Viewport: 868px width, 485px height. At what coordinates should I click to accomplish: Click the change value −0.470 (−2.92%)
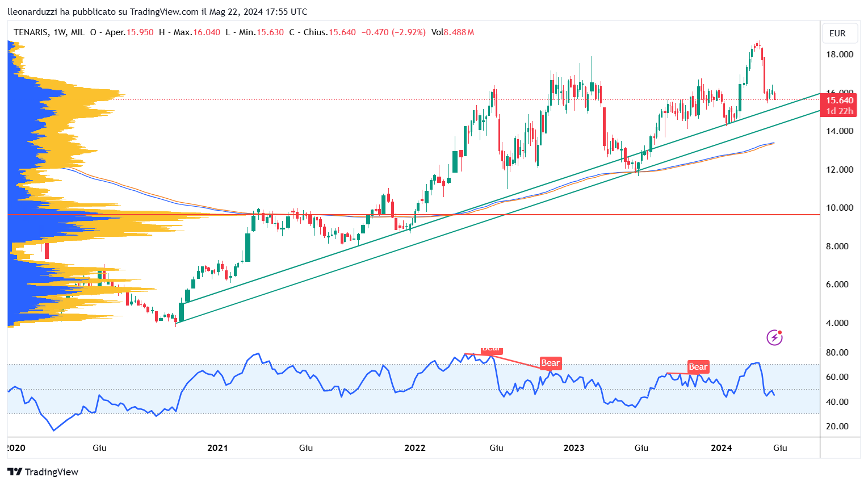click(x=393, y=32)
